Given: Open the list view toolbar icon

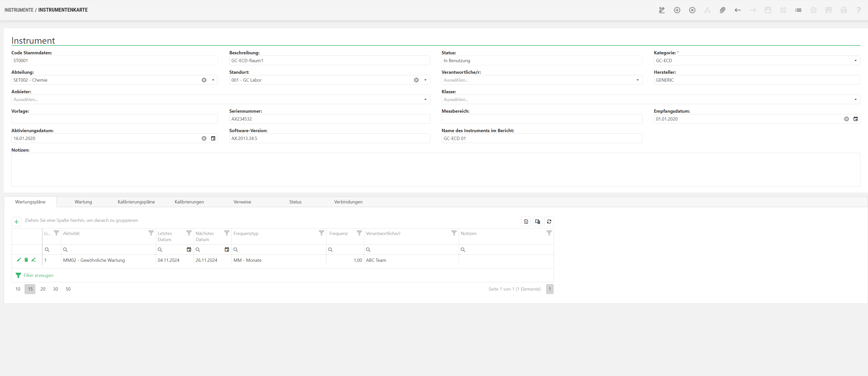Looking at the screenshot, I should (x=798, y=10).
